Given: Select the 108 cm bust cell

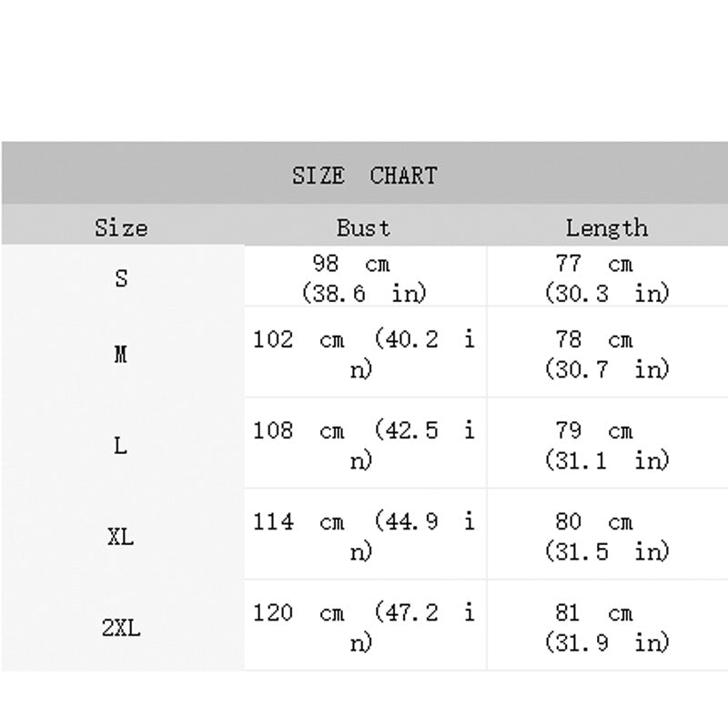Looking at the screenshot, I should click(365, 443).
